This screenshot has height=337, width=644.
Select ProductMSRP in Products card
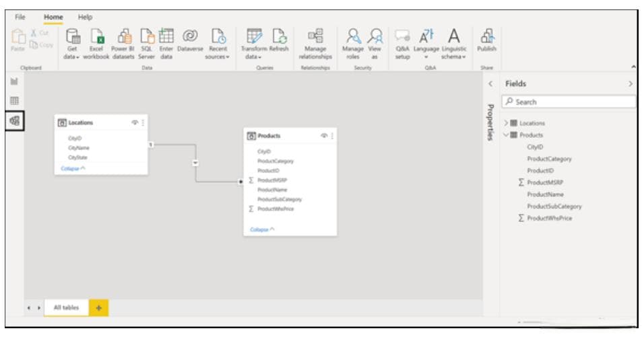coord(272,180)
